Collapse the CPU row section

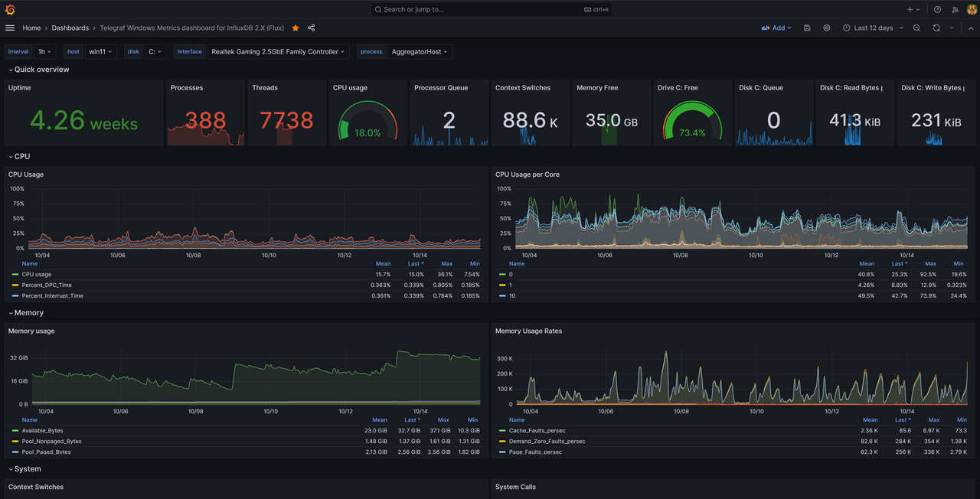point(22,157)
